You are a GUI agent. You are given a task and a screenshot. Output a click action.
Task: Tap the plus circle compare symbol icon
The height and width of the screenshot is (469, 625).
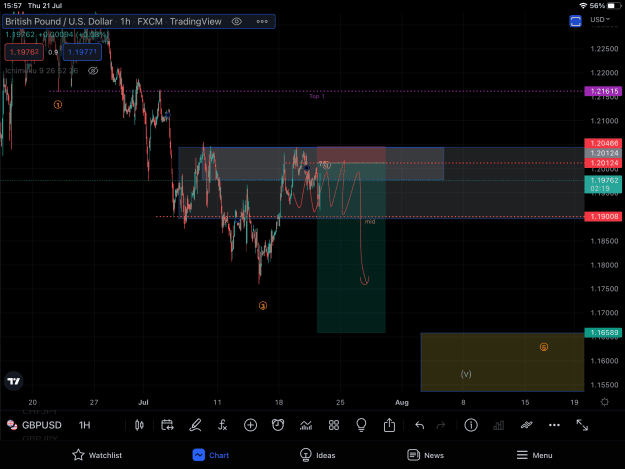(x=250, y=425)
